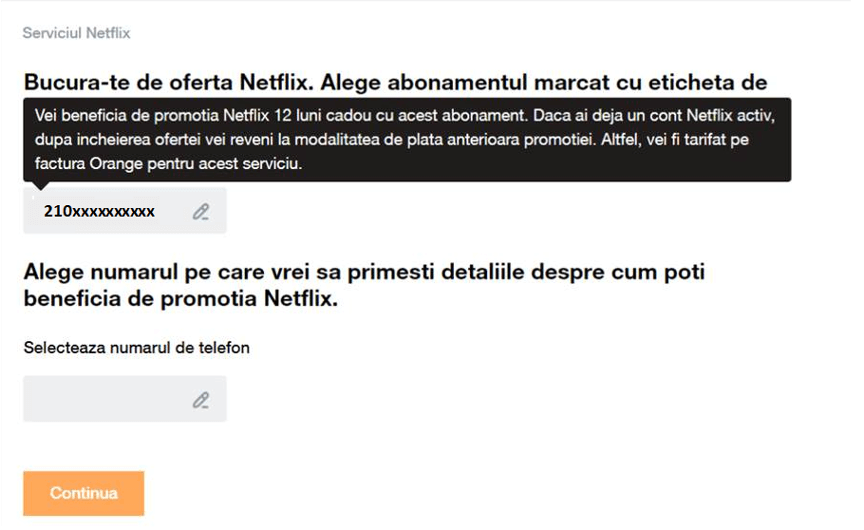This screenshot has width=864, height=530.
Task: Click the tooltip line 'factura Orange pentru acest serviciu'
Action: click(x=169, y=164)
